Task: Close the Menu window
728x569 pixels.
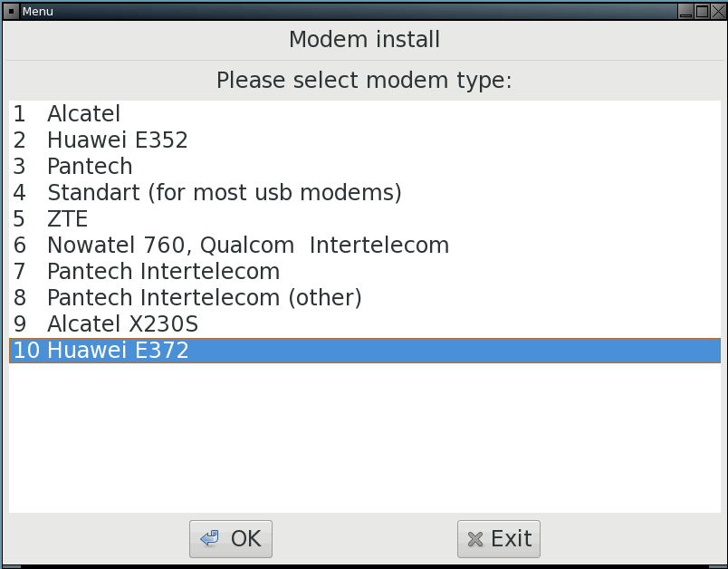Action: (716, 11)
